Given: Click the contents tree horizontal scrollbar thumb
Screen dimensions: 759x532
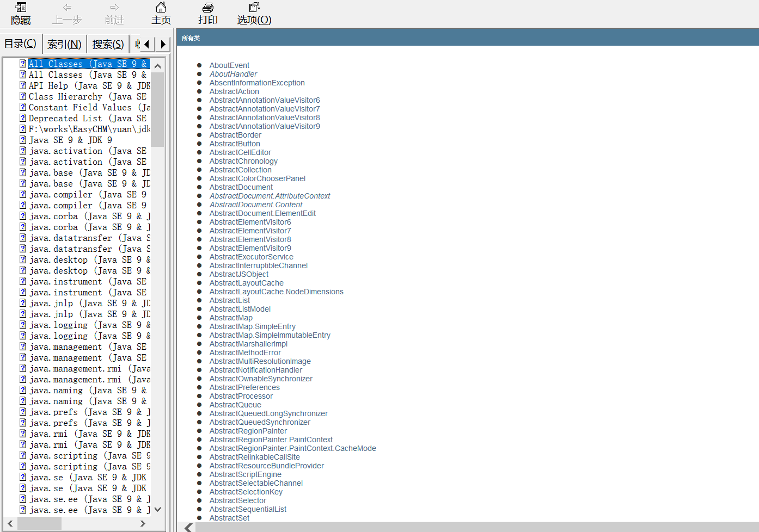Looking at the screenshot, I should click(39, 523).
